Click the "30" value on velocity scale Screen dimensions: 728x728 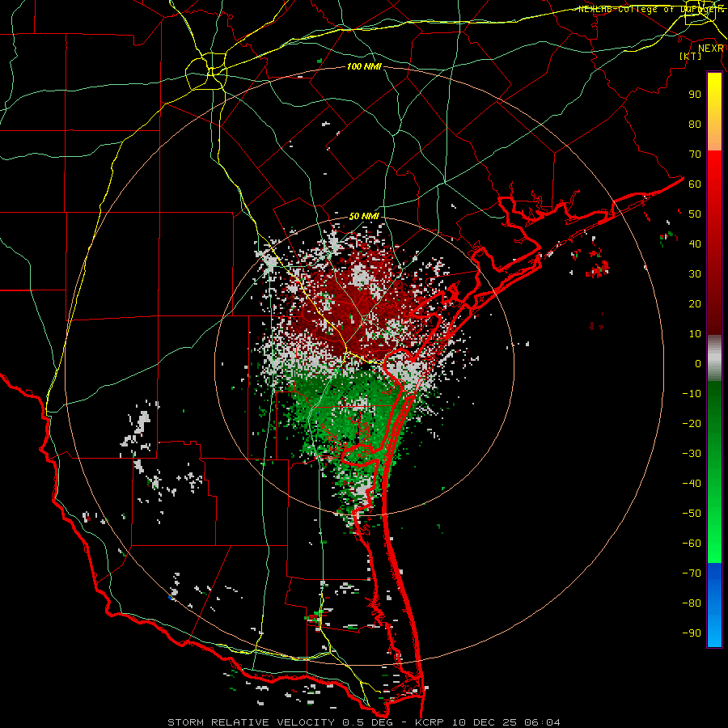695,274
